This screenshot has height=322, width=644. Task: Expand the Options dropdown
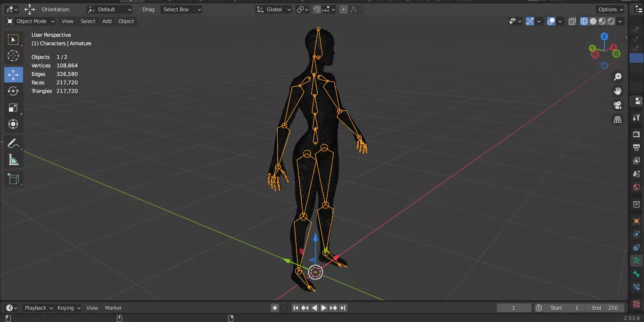click(611, 9)
